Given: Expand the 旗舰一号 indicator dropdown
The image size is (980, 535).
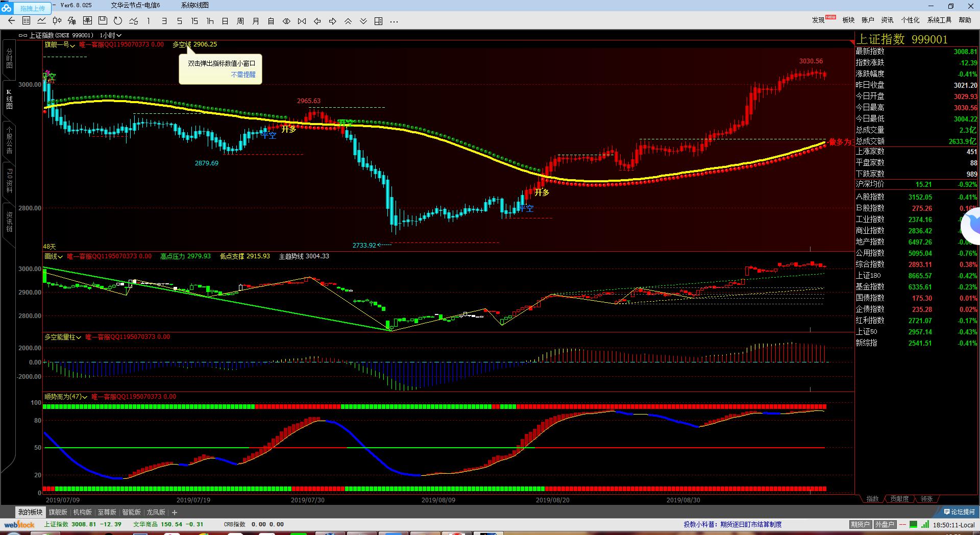Looking at the screenshot, I should 60,44.
